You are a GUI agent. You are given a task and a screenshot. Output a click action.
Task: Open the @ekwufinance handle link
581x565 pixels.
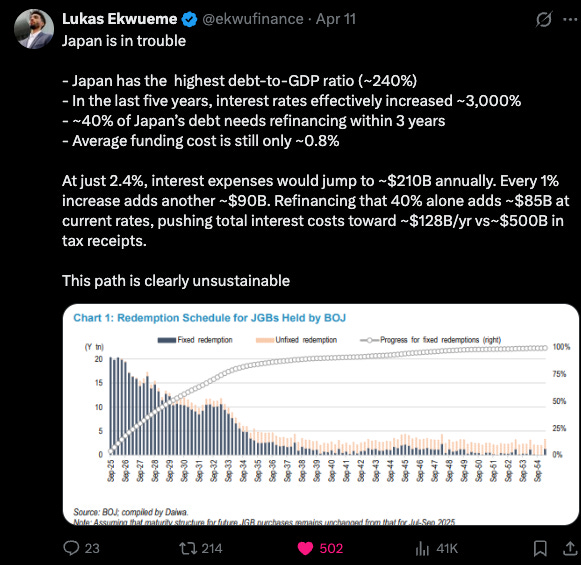[x=253, y=19]
